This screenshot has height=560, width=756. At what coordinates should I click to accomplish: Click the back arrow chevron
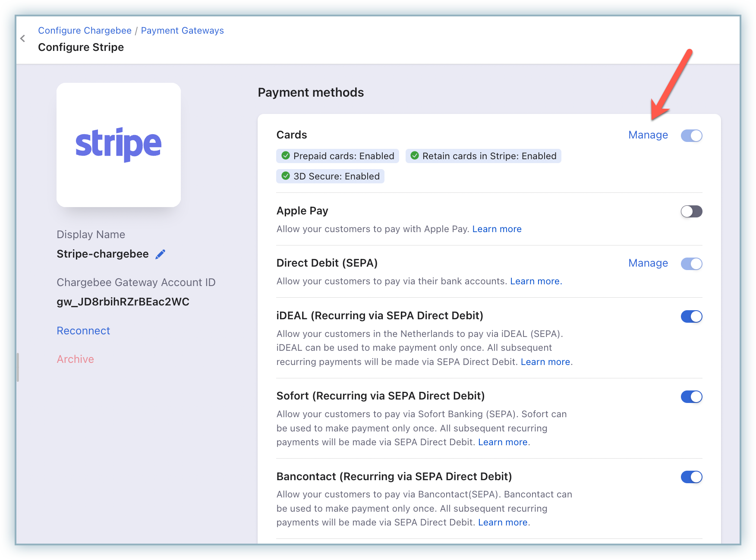(23, 39)
